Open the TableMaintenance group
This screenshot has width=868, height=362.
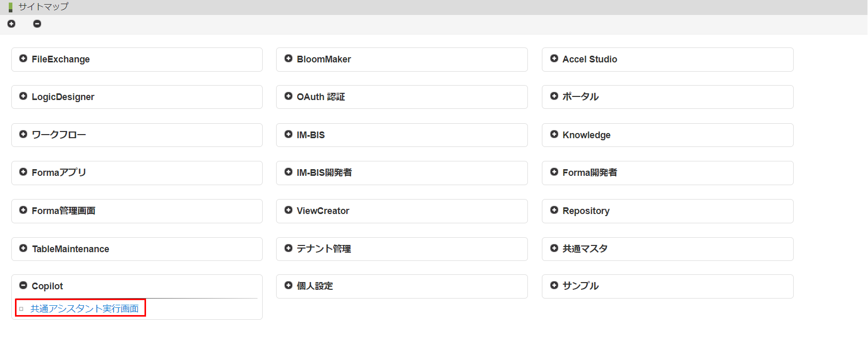pyautogui.click(x=23, y=249)
